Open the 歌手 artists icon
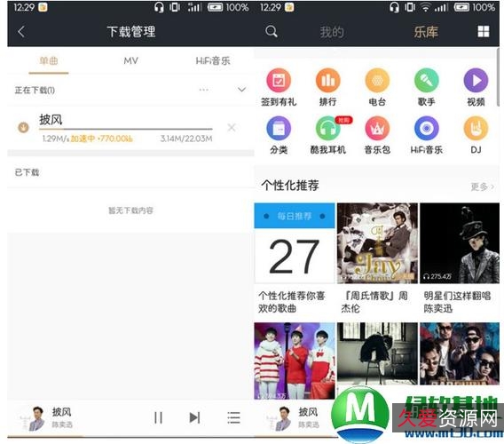 (x=427, y=81)
